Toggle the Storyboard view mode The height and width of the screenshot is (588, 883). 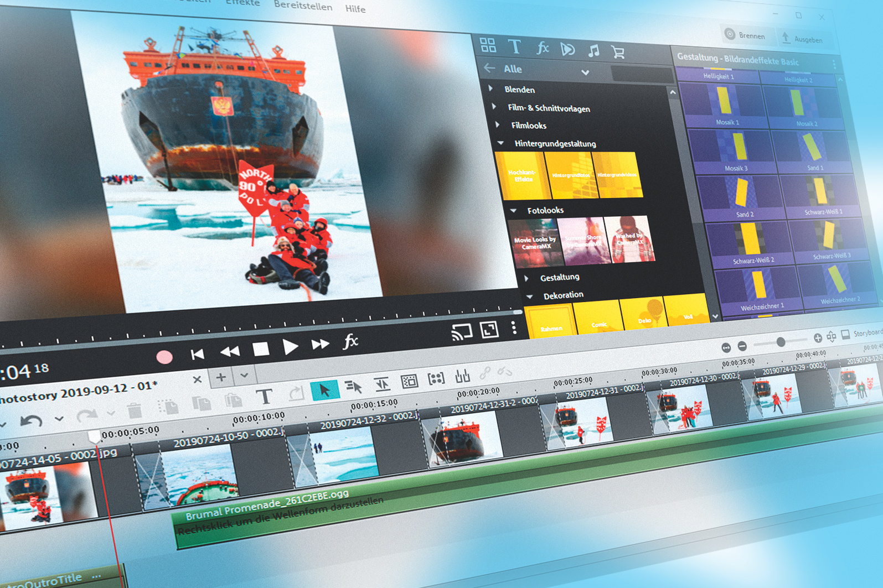(861, 334)
